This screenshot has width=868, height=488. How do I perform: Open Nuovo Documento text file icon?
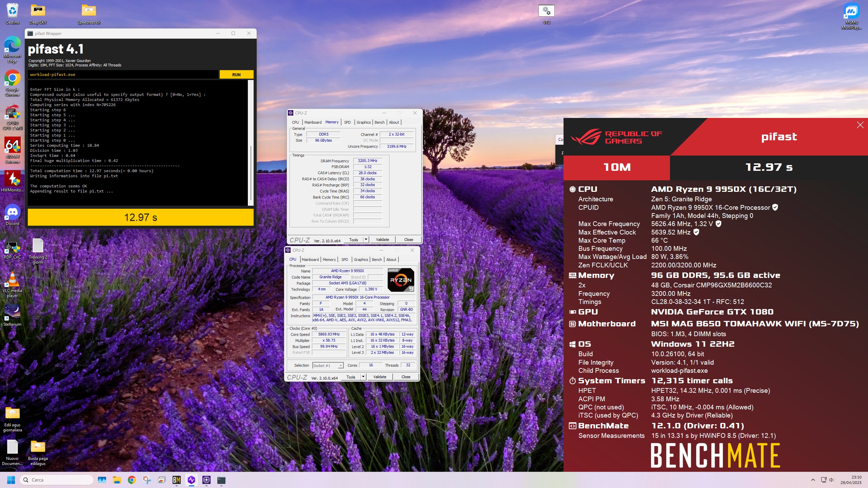(x=13, y=452)
